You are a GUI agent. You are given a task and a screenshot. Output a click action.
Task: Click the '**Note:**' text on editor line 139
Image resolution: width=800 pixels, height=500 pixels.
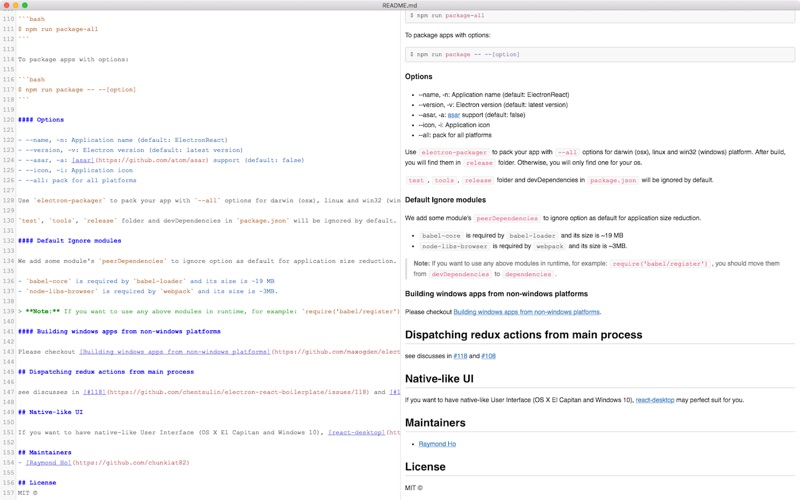click(x=42, y=311)
